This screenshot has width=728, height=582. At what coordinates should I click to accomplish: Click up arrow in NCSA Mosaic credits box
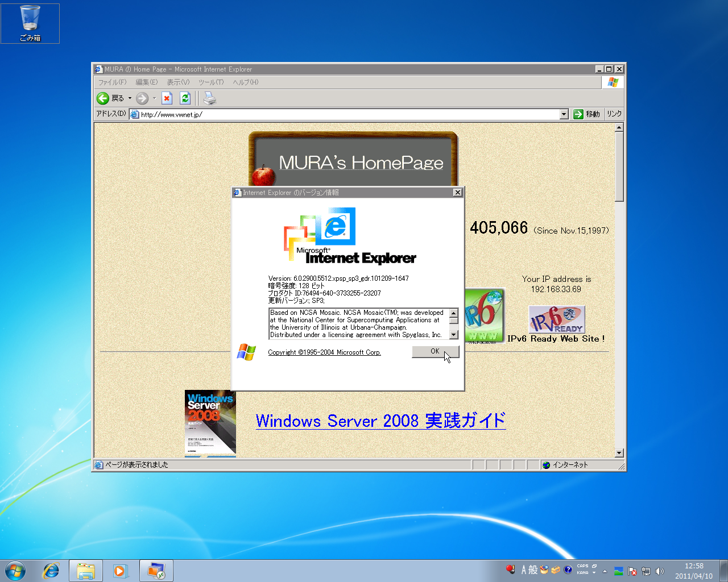[453, 313]
